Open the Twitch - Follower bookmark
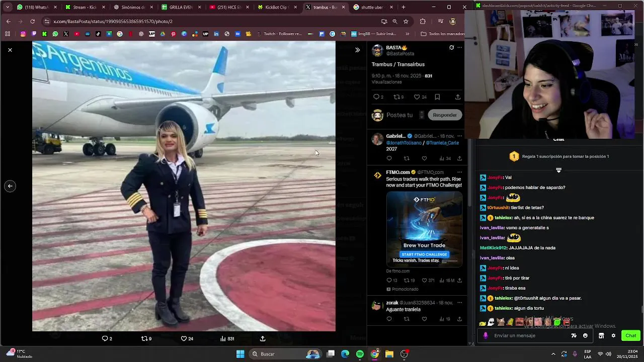644x362 pixels. [278, 34]
